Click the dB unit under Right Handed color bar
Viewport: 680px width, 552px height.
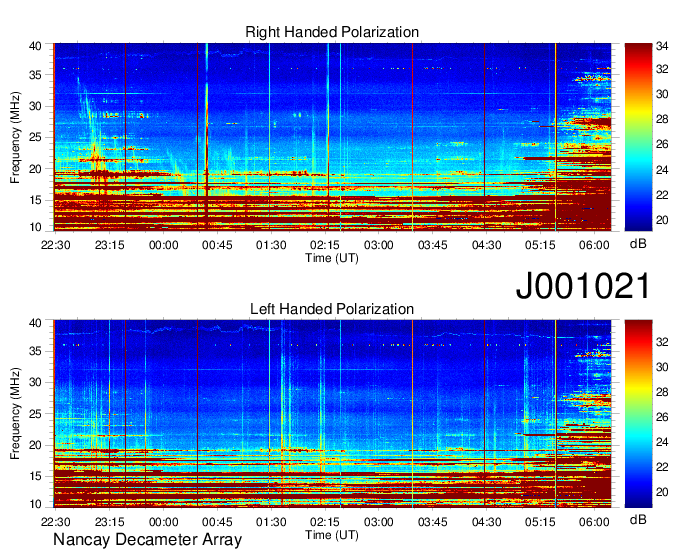point(638,244)
